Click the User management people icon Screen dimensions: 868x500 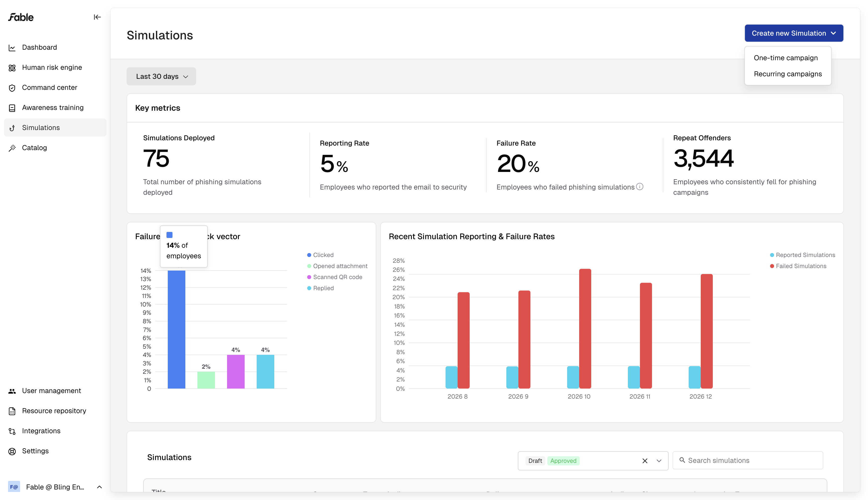coord(12,391)
